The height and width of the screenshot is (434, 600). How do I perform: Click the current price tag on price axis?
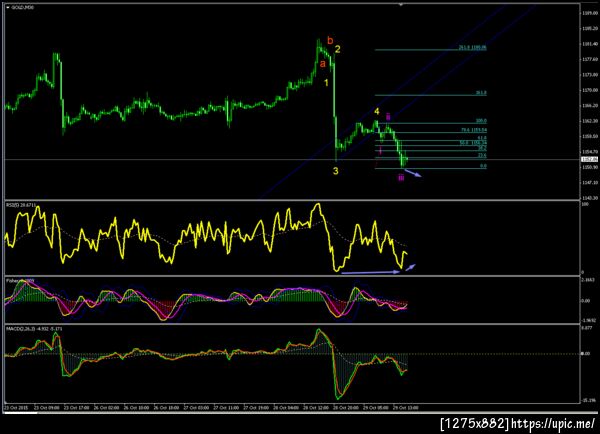tap(590, 159)
